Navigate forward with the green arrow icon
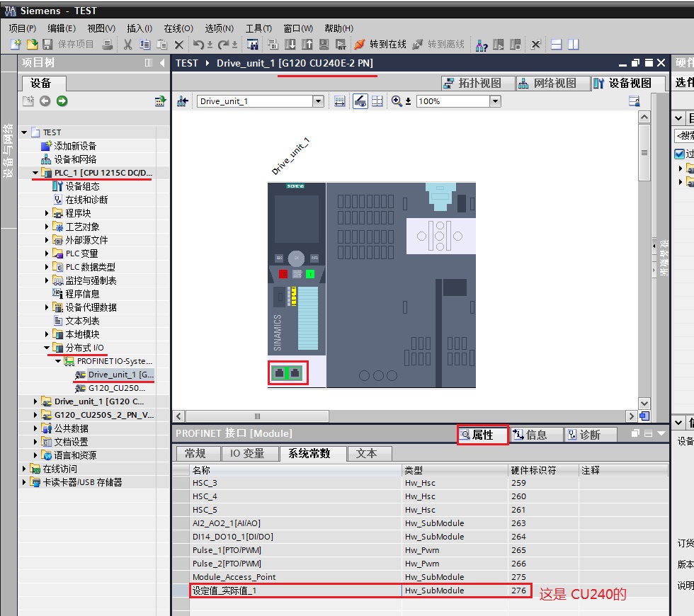Viewport: 694px width, 616px height. click(62, 101)
